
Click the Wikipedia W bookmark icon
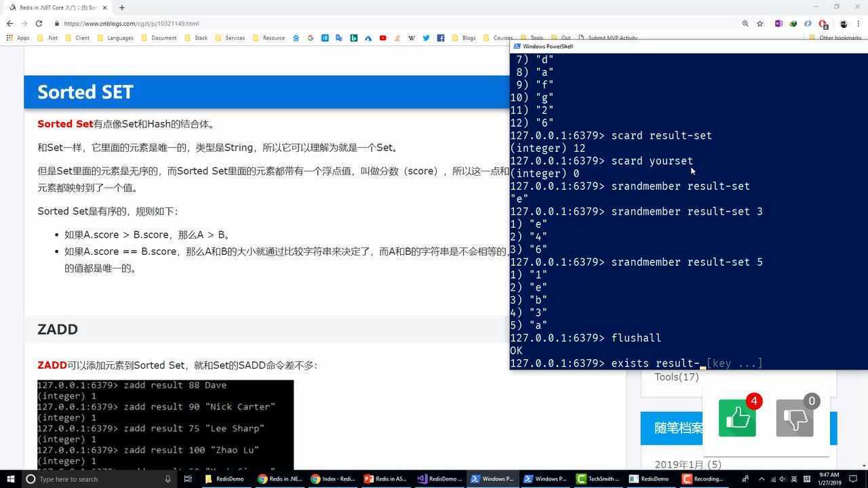(412, 38)
